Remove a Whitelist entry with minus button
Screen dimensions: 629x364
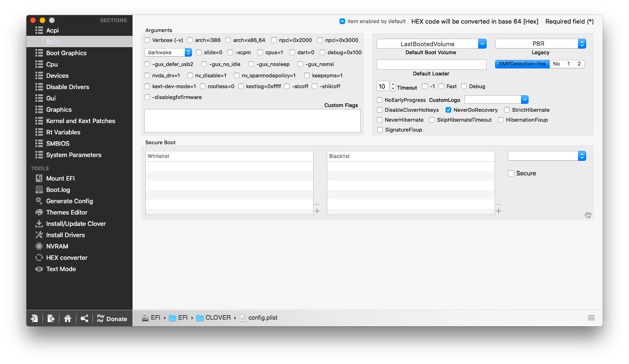(317, 204)
